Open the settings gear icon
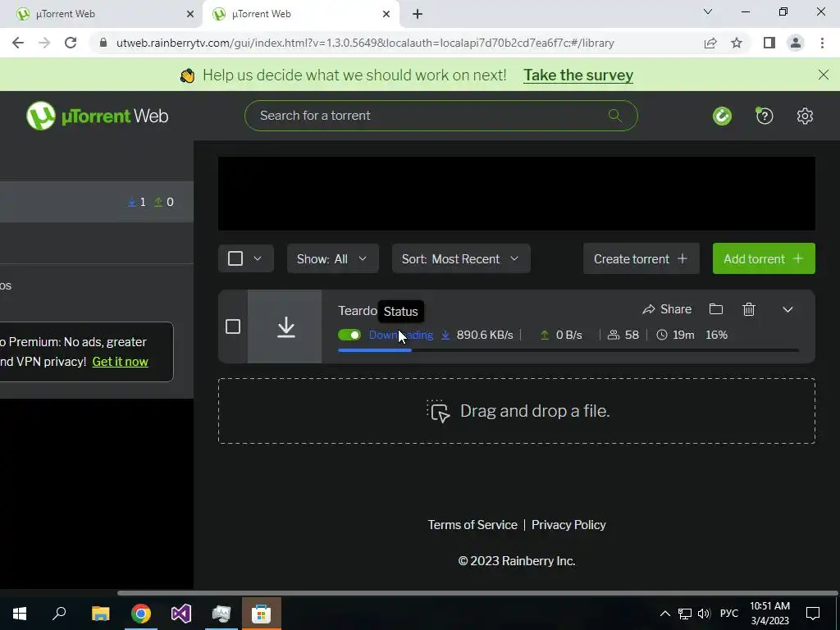The width and height of the screenshot is (840, 630). pos(805,116)
